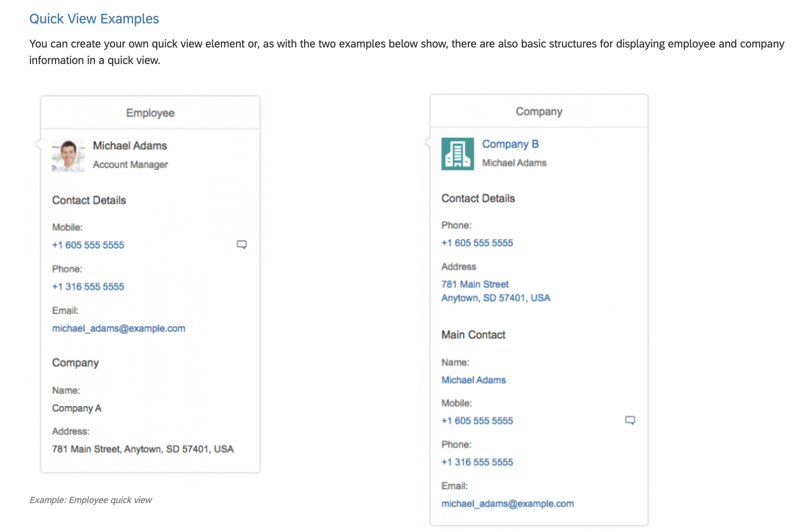Click the Example: Employee quick view caption
799x532 pixels.
click(x=91, y=500)
